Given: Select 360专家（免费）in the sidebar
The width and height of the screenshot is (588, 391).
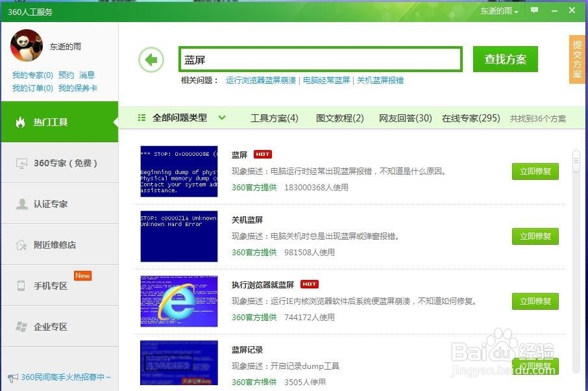Looking at the screenshot, I should click(x=60, y=163).
